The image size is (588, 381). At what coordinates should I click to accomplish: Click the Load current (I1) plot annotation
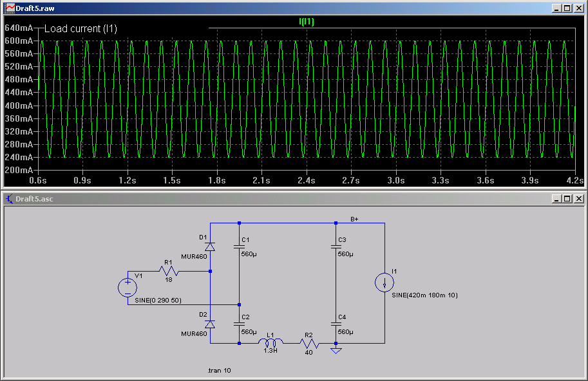pos(81,29)
